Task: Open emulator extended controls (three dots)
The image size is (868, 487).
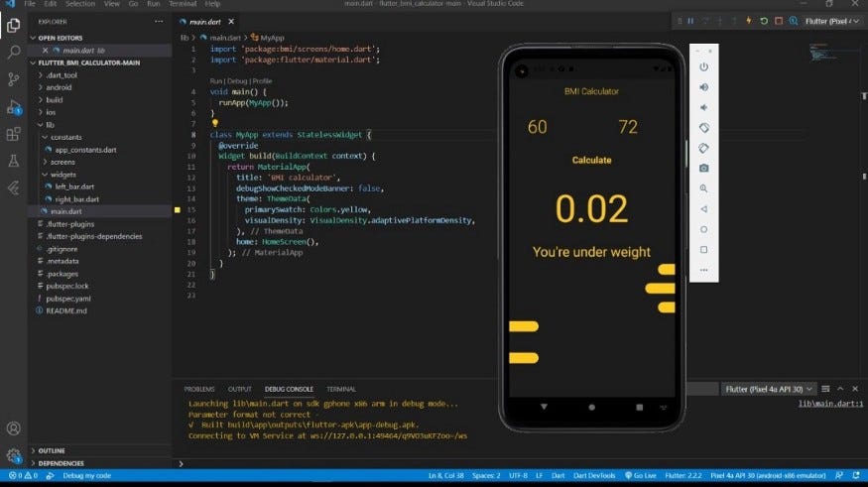Action: (x=703, y=270)
